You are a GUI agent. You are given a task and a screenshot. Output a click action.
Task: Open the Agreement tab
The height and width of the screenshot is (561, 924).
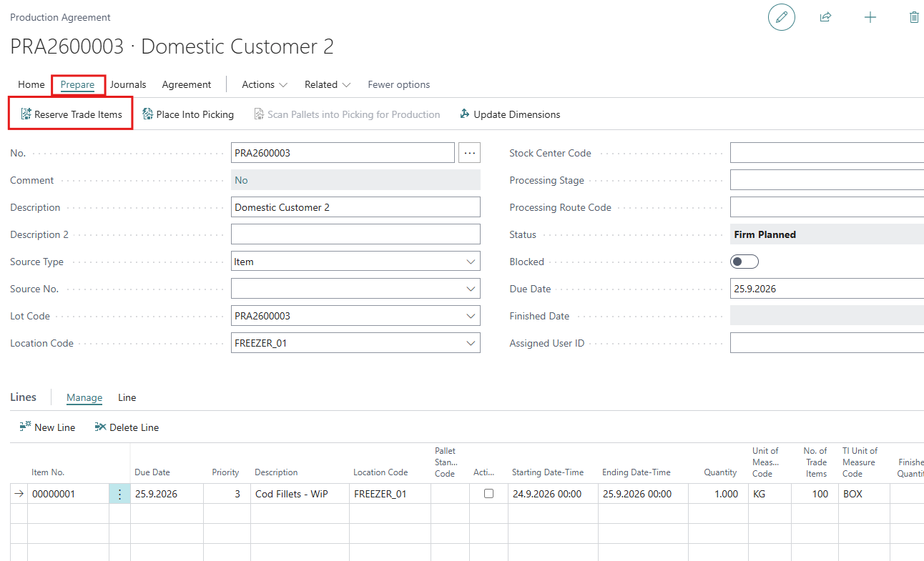(187, 84)
